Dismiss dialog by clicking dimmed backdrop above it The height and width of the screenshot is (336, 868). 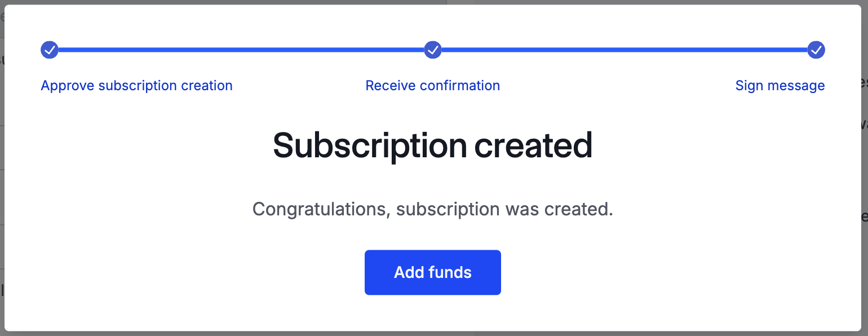pyautogui.click(x=433, y=2)
